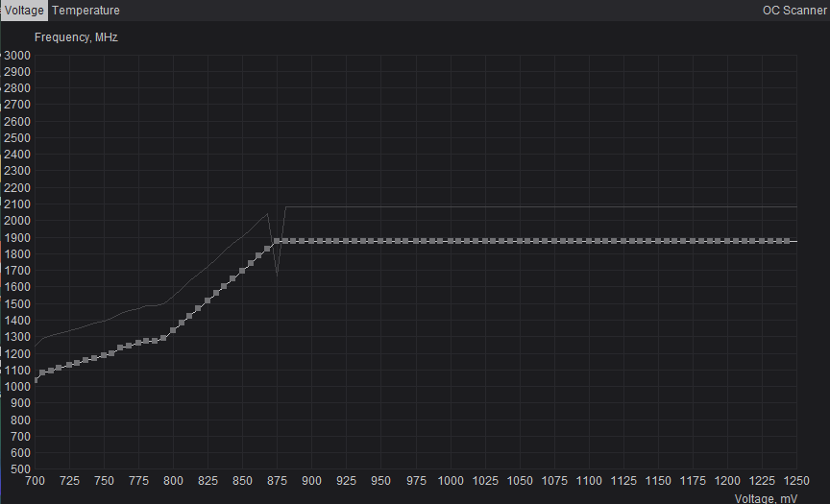The image size is (830, 504).
Task: Select the curve point at 800 mV
Action: pyautogui.click(x=173, y=330)
